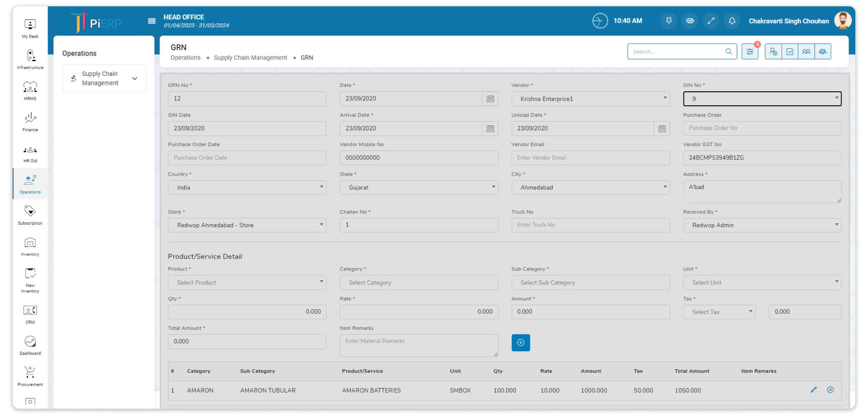The height and width of the screenshot is (415, 868).
Task: Click the pin icon in header
Action: pyautogui.click(x=668, y=21)
